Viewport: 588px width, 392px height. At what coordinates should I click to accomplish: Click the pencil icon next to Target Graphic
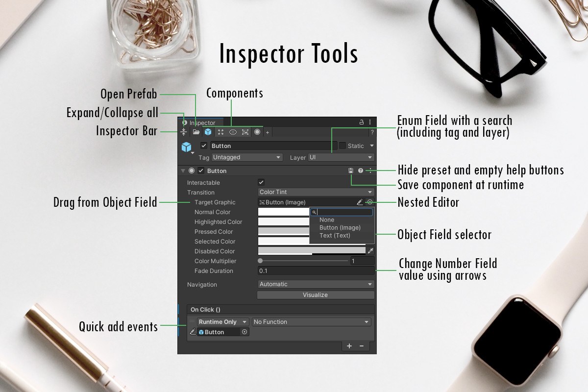(360, 202)
